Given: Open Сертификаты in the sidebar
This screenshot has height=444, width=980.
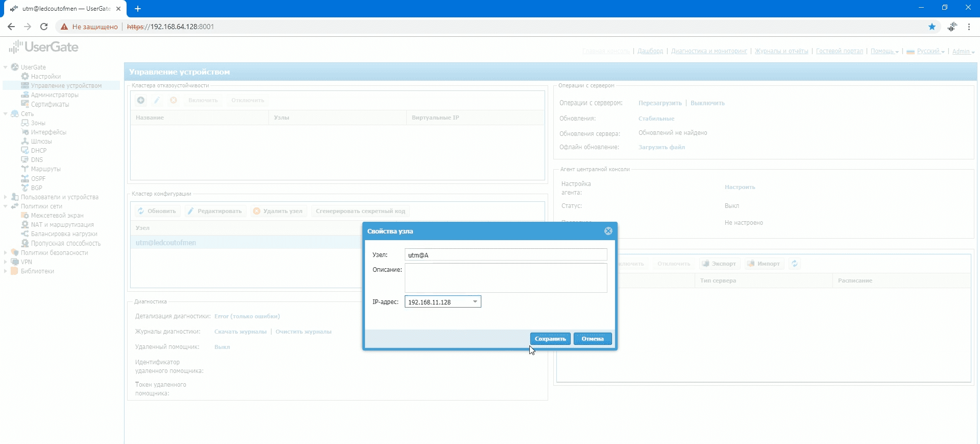Looking at the screenshot, I should [x=50, y=104].
